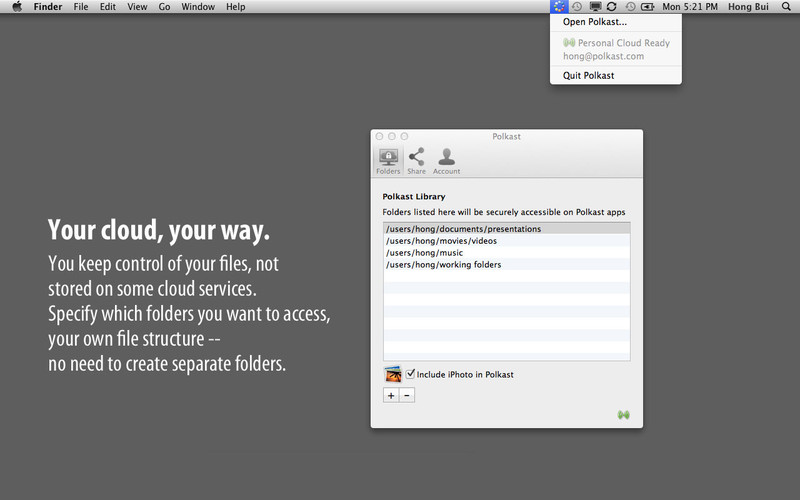Open the Help menu
The height and width of the screenshot is (500, 800).
click(x=236, y=7)
